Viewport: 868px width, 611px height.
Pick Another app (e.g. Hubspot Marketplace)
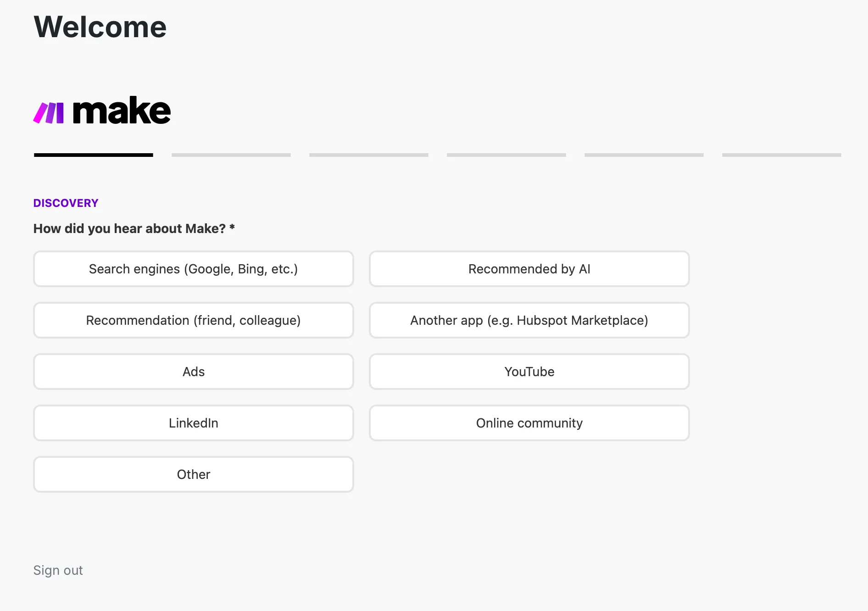click(x=529, y=320)
